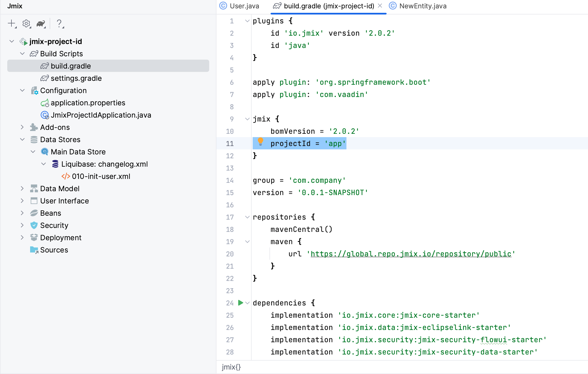Collapse the Main Data Store node

[33, 152]
